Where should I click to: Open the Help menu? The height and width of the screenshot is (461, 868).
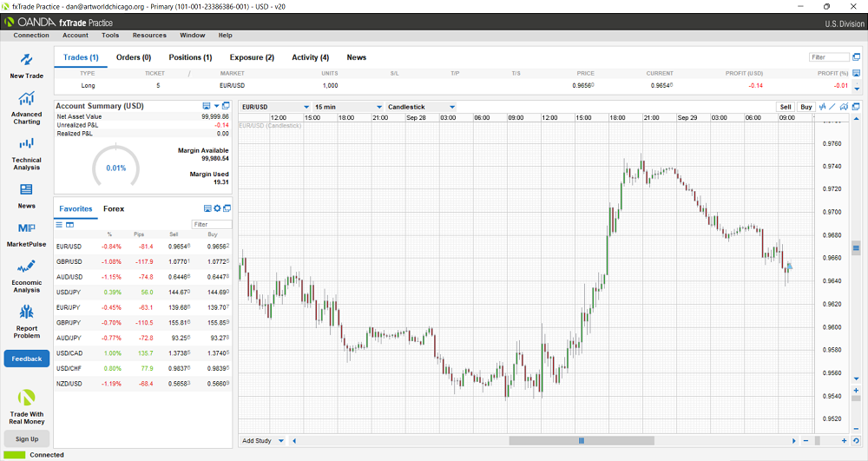pyautogui.click(x=226, y=36)
